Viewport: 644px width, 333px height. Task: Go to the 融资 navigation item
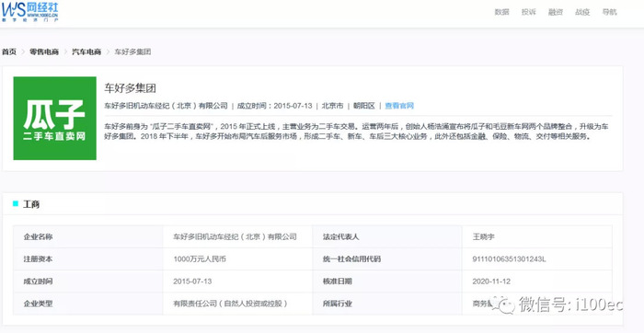pos(556,12)
